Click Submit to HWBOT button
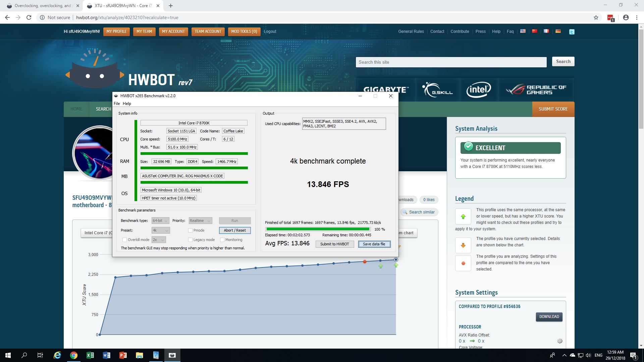644x362 pixels. 334,244
